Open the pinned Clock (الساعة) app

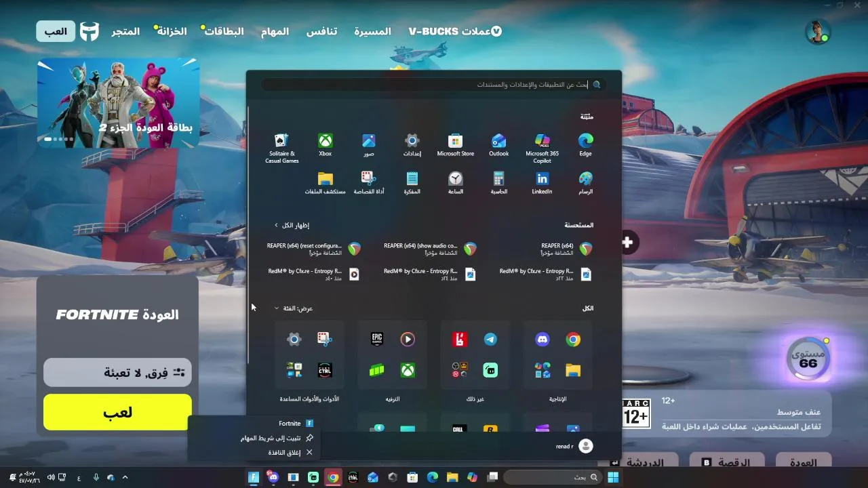tap(455, 183)
